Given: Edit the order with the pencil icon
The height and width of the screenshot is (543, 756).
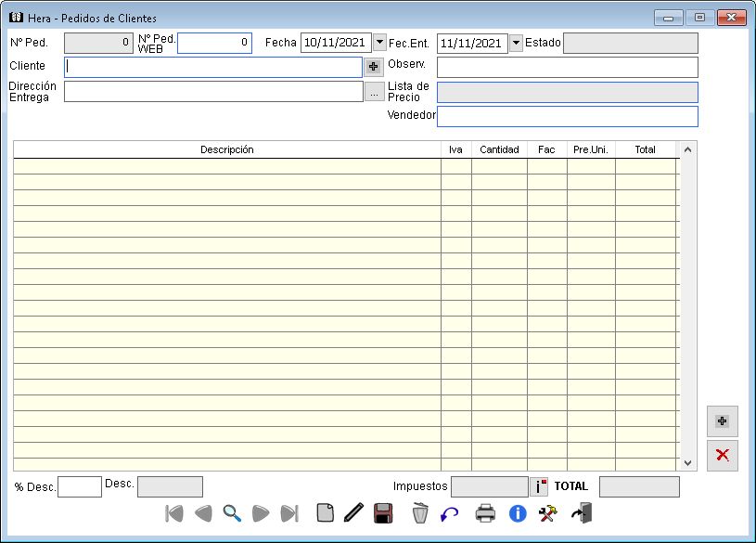Looking at the screenshot, I should click(x=353, y=513).
